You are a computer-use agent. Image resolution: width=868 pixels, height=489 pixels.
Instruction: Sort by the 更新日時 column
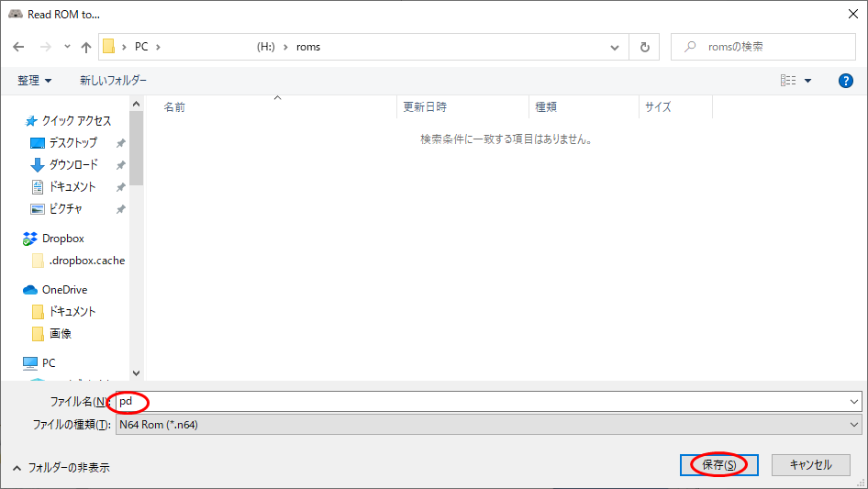point(425,106)
